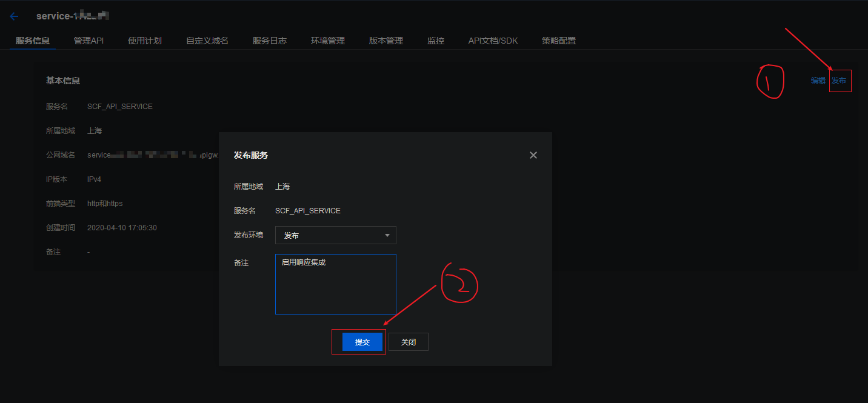Open the 使用计划 tab
Viewport: 868px width, 403px height.
[x=145, y=41]
